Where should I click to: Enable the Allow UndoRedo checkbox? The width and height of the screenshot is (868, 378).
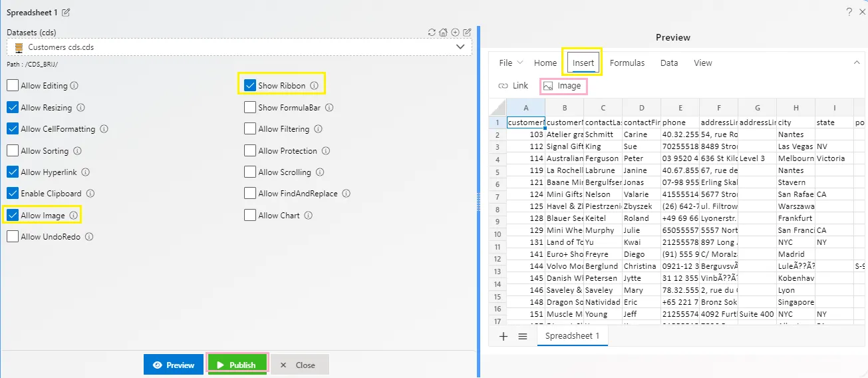pyautogui.click(x=13, y=236)
